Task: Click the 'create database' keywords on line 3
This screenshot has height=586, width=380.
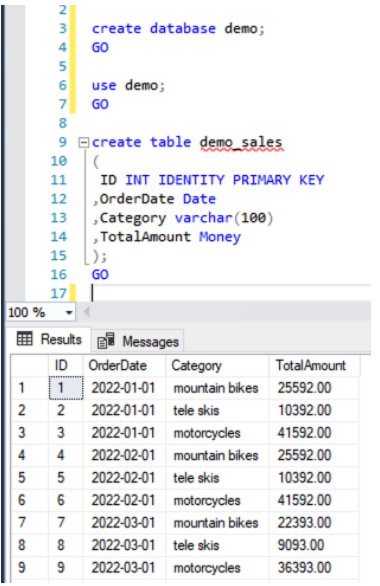Action: 154,28
